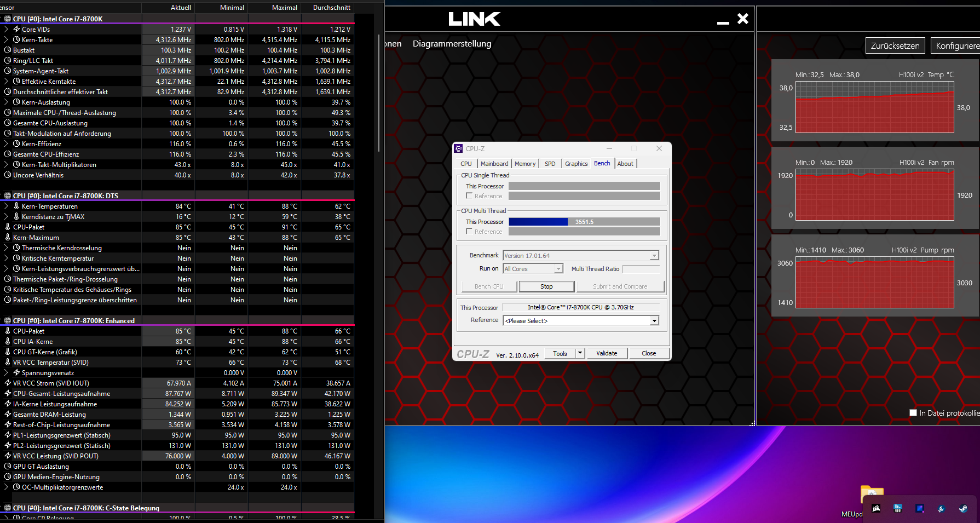Click the clock icon beside System-Agent-Takt
The image size is (980, 523).
pos(8,71)
